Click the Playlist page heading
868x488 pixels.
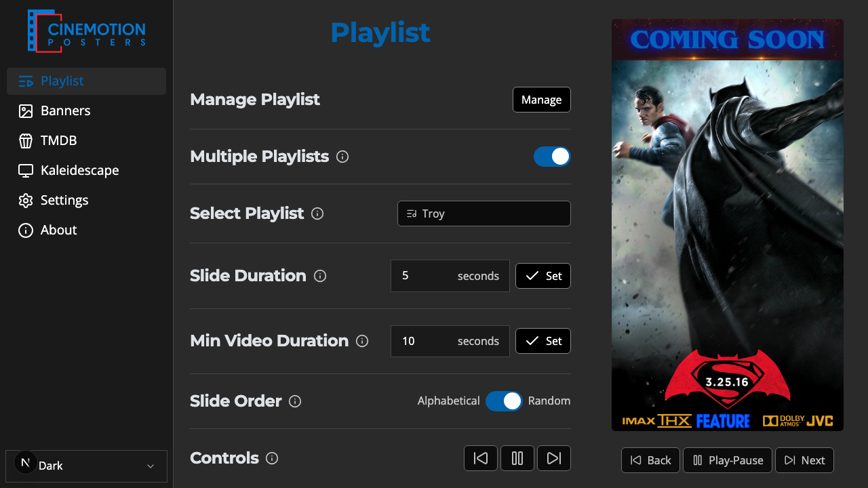[380, 33]
